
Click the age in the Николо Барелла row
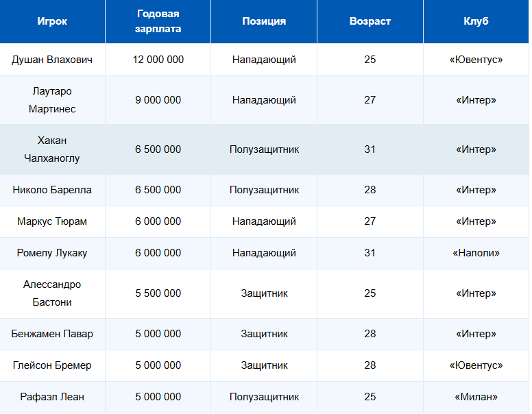point(370,190)
